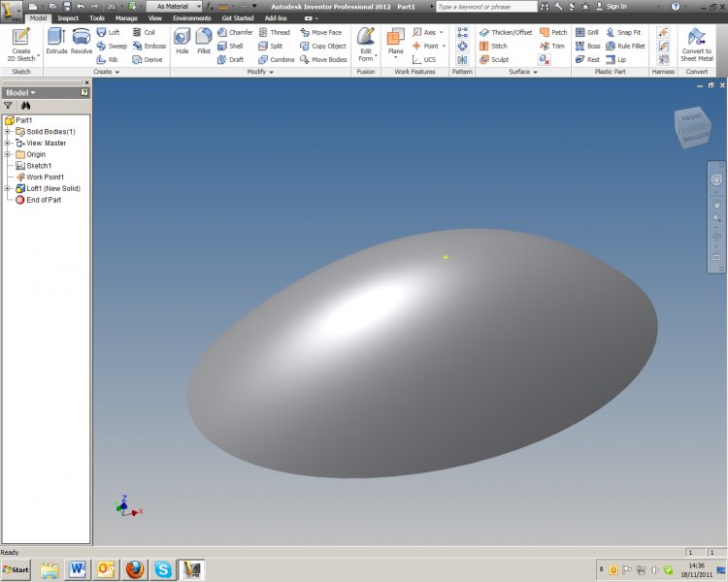Switch to the Tools tab

(x=96, y=18)
